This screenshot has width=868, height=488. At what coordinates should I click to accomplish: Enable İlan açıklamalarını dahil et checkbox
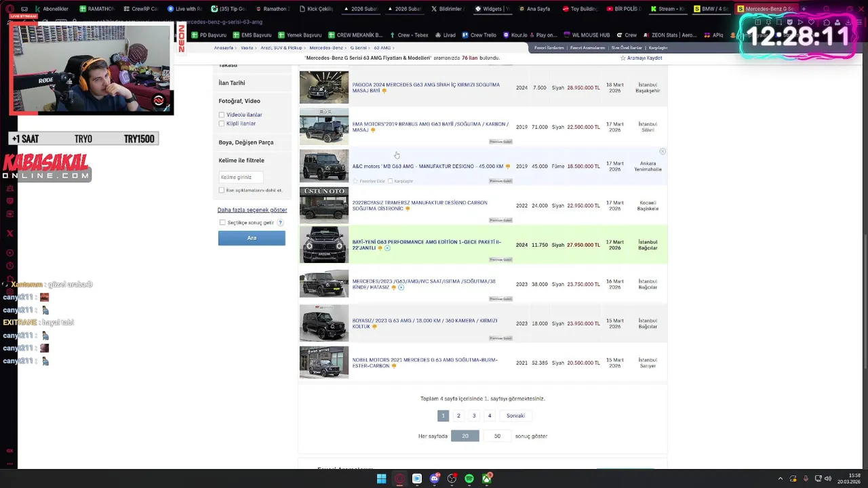click(x=222, y=190)
